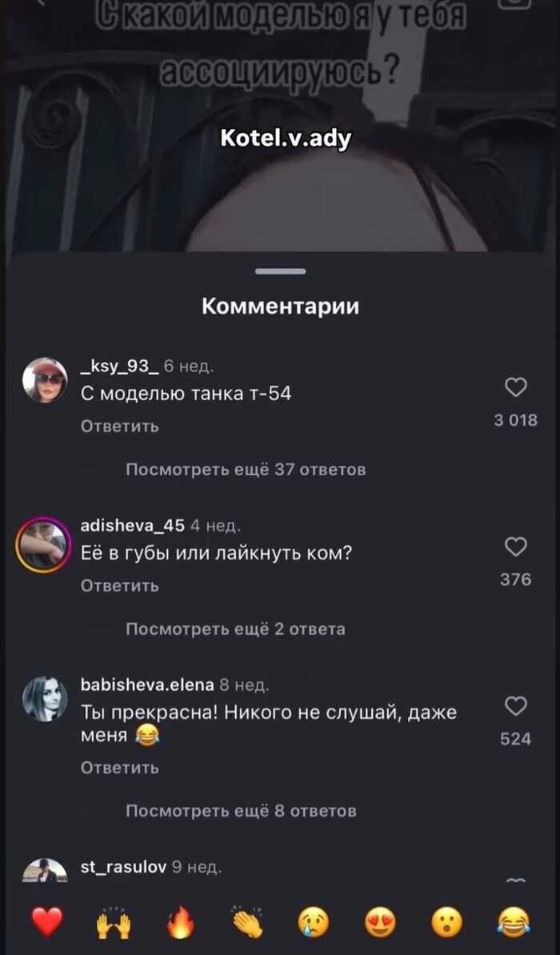Click Ответить under adisheva_45's comment
The image size is (560, 955).
point(120,586)
